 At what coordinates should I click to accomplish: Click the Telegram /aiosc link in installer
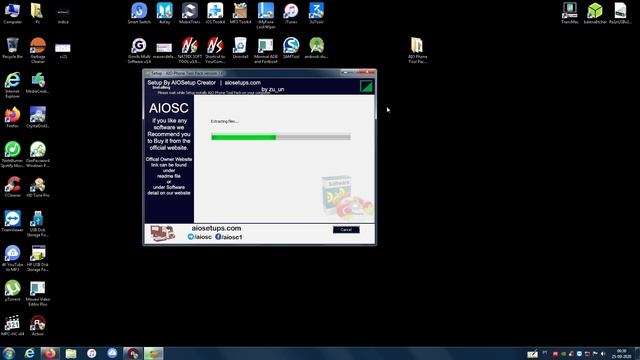[x=200, y=237]
